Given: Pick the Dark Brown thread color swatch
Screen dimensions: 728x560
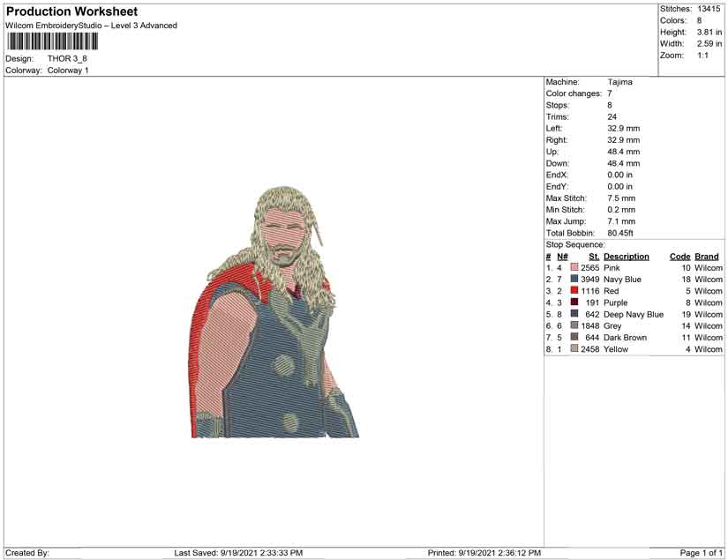Looking at the screenshot, I should click(574, 337).
